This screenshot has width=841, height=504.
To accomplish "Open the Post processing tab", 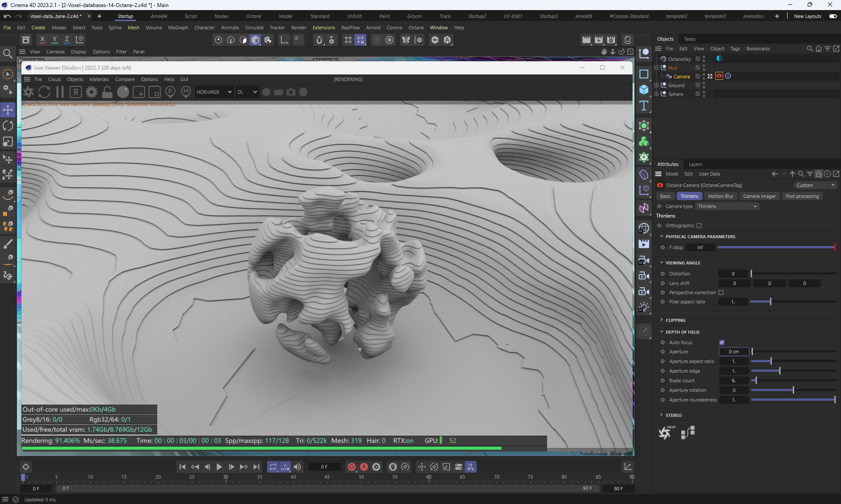I will [x=802, y=196].
